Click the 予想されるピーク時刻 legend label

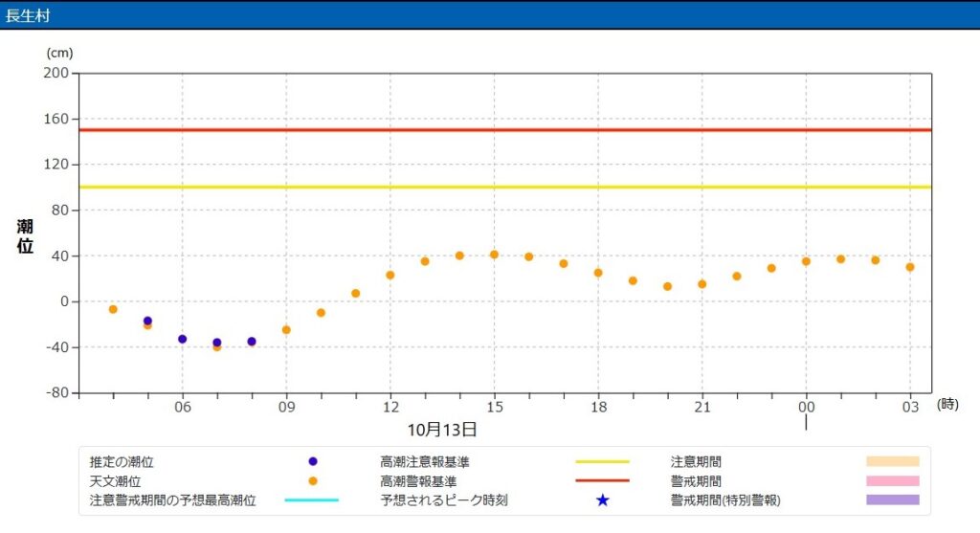(x=444, y=500)
